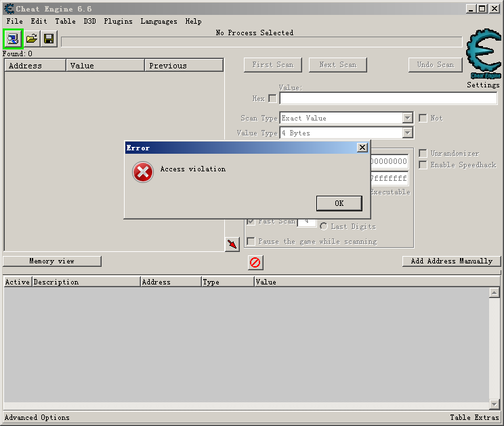Open the File menu
Image resolution: width=504 pixels, height=426 pixels.
(x=14, y=21)
